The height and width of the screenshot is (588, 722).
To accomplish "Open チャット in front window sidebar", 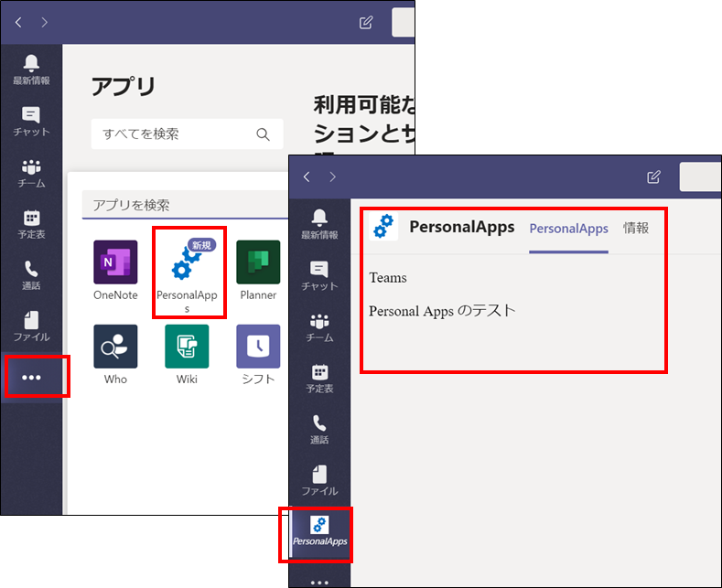I will coord(319,276).
